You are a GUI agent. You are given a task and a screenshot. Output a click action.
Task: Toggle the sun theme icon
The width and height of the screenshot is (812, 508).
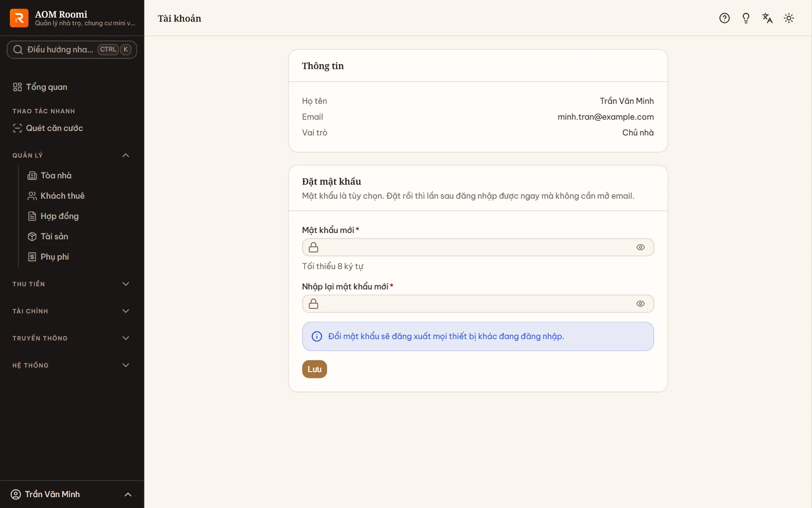[789, 18]
